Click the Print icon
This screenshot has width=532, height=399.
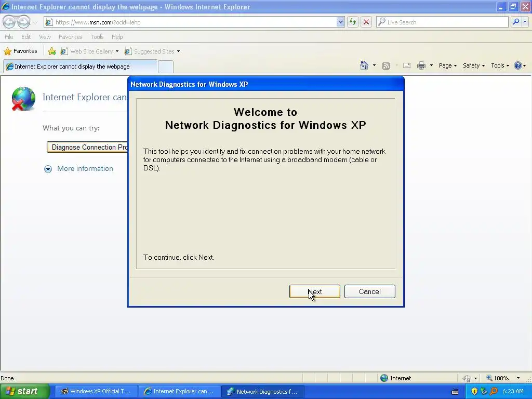pos(421,65)
